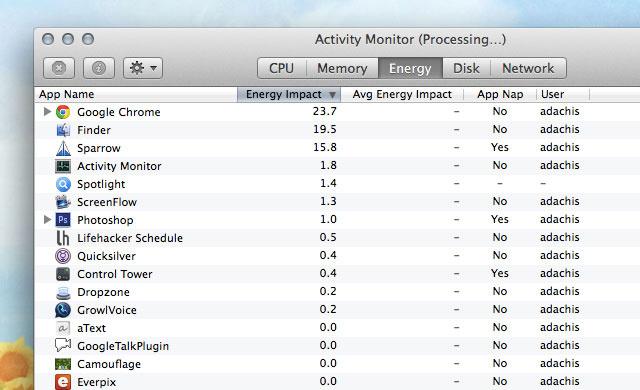Click the Control Tower app icon
The width and height of the screenshot is (640, 390).
(x=63, y=274)
